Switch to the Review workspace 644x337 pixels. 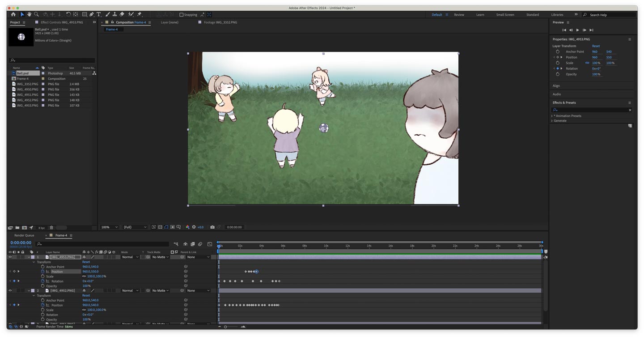click(x=459, y=15)
